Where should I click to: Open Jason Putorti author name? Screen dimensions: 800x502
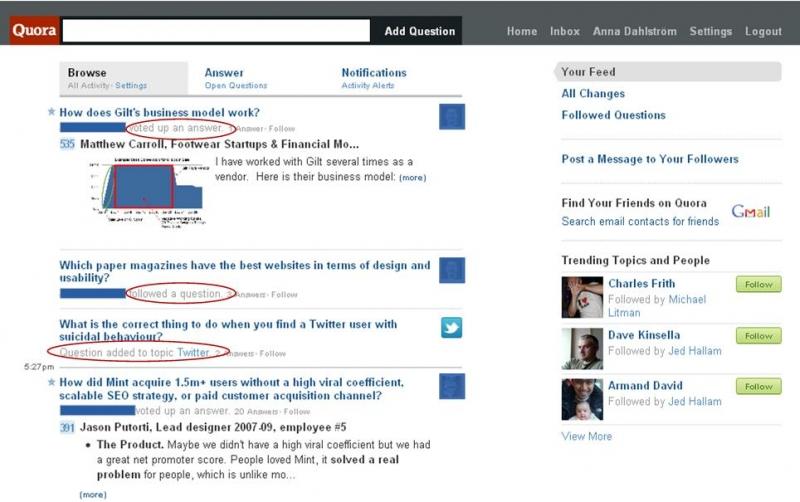pyautogui.click(x=115, y=427)
